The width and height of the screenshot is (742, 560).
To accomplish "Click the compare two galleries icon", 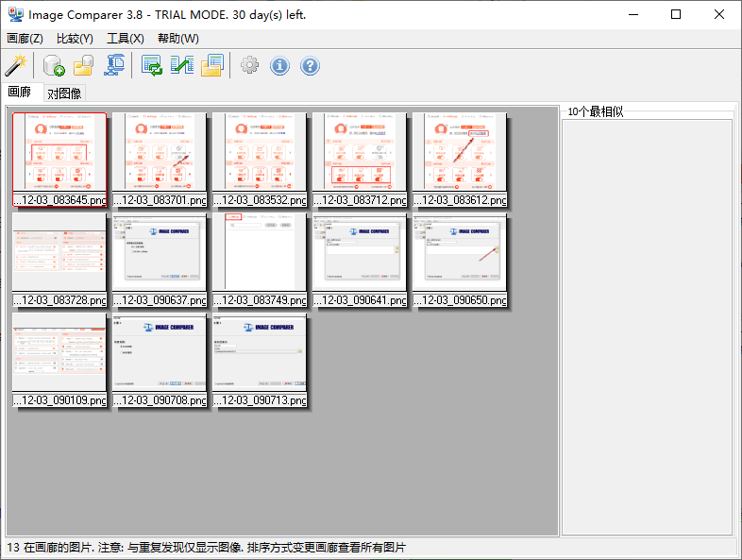I will tap(182, 65).
